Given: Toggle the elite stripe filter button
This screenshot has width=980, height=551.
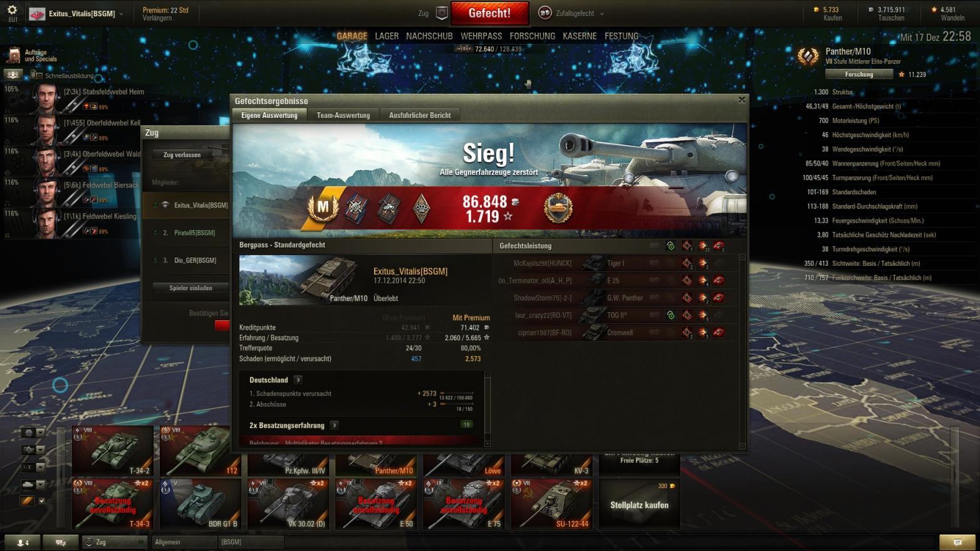Looking at the screenshot, I should (x=27, y=500).
